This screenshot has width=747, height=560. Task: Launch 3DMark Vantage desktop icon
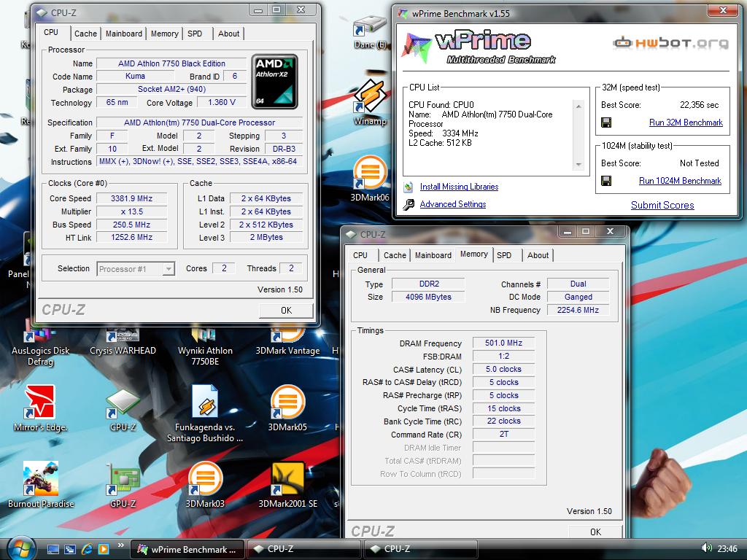click(x=287, y=342)
